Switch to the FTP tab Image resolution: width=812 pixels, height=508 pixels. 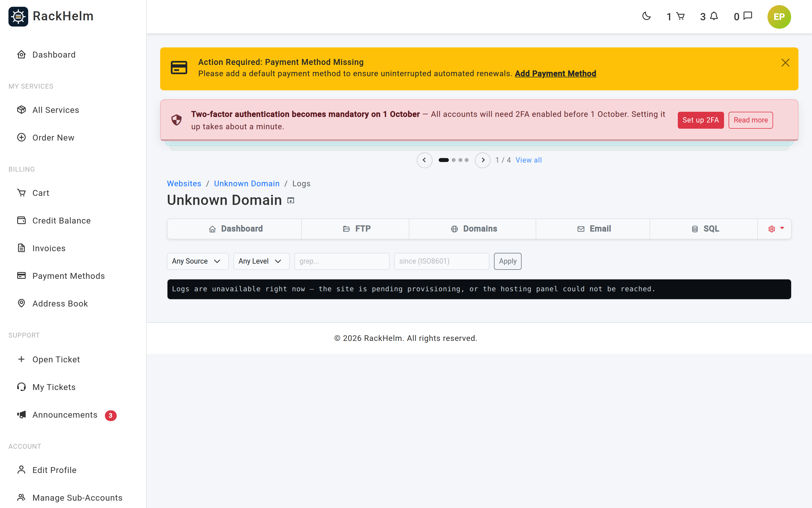[x=355, y=229]
